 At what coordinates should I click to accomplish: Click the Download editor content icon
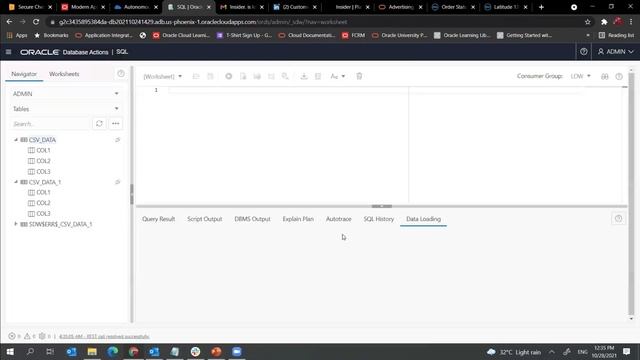[304, 76]
